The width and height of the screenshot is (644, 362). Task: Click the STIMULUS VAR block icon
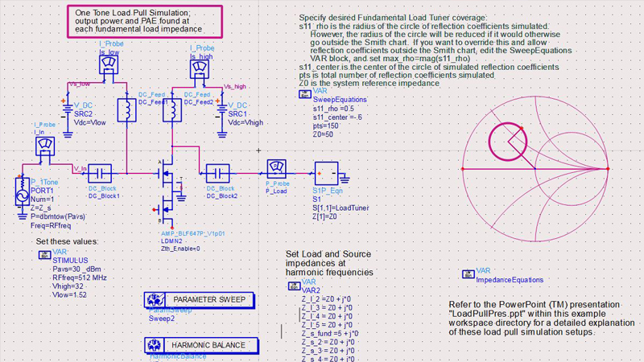pyautogui.click(x=44, y=255)
